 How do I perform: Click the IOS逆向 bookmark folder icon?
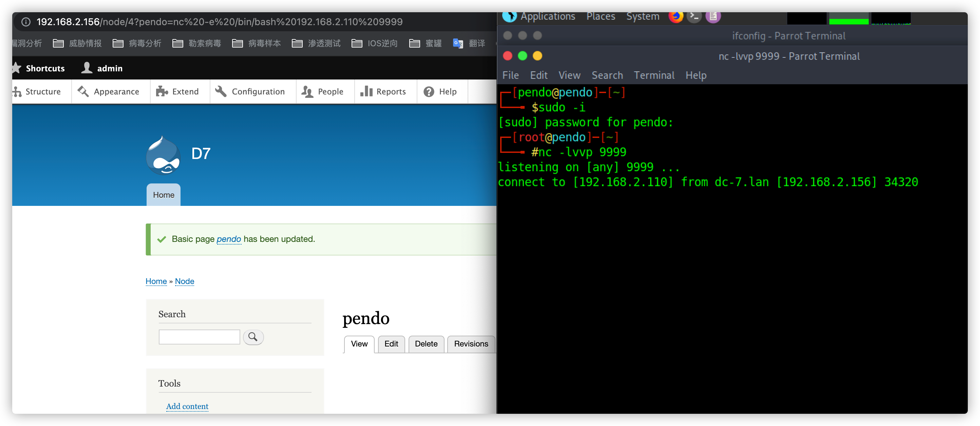357,43
